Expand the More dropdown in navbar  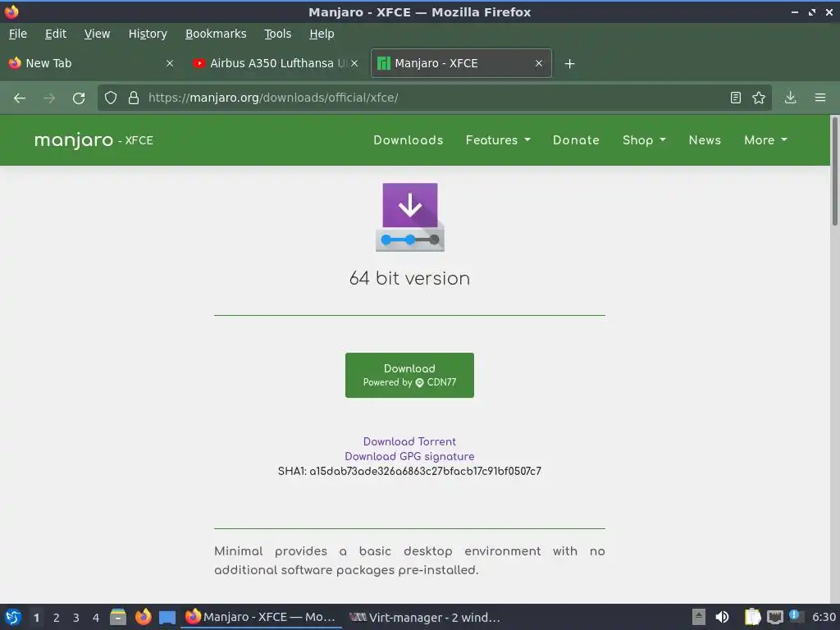point(765,139)
